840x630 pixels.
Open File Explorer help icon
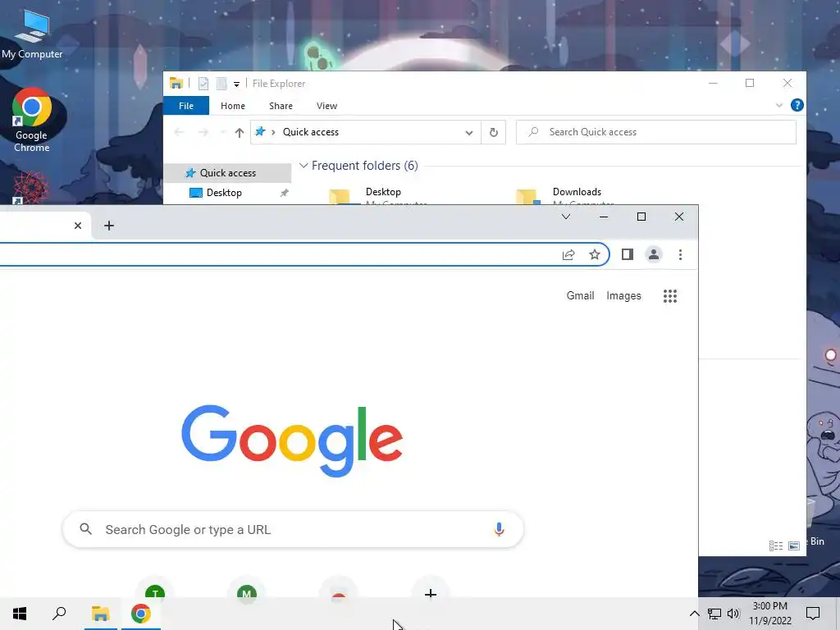pyautogui.click(x=797, y=105)
